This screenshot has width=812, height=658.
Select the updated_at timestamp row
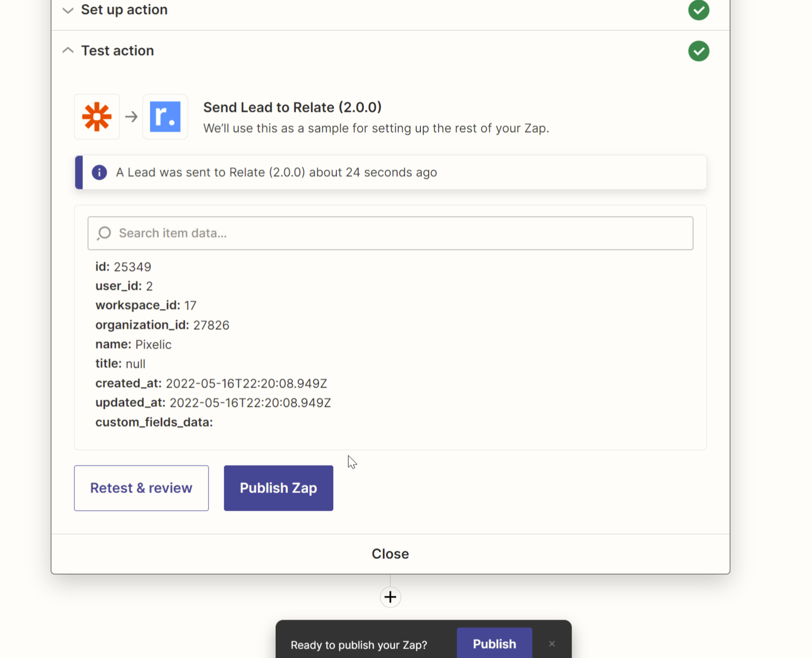pos(213,403)
